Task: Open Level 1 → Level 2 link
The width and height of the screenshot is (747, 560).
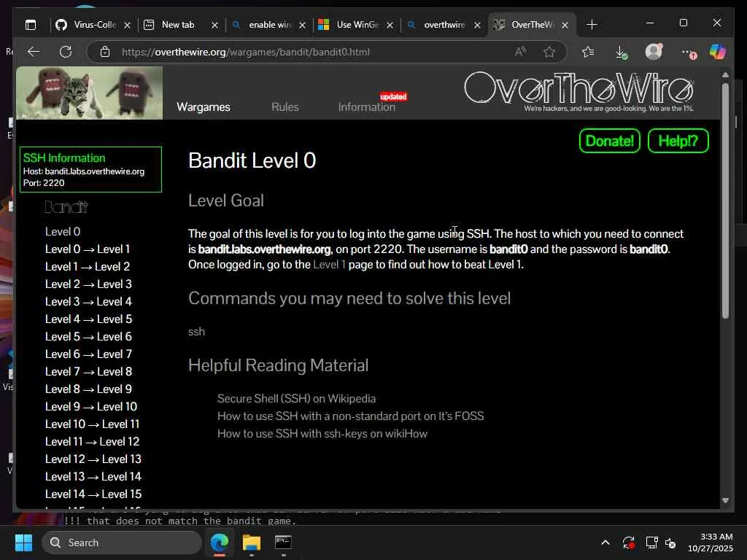Action: point(88,267)
